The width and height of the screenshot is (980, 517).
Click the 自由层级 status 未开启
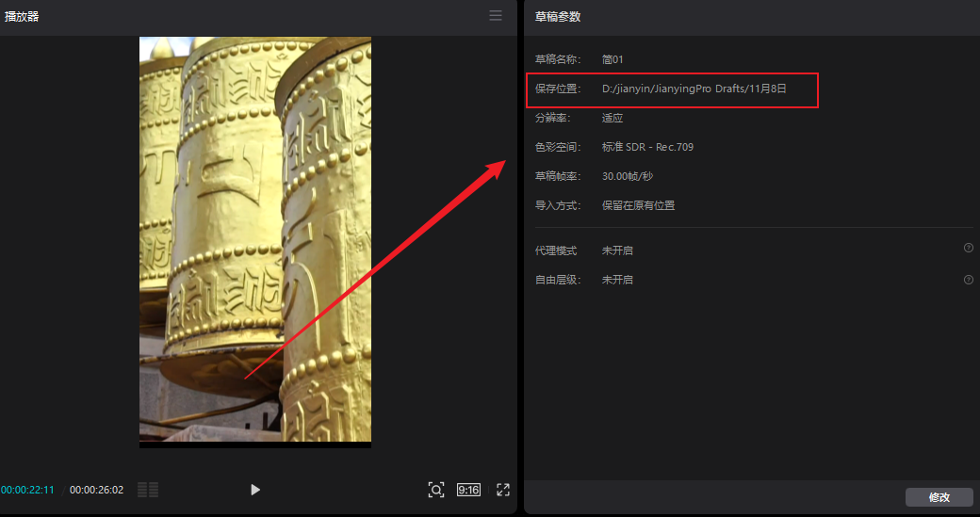tap(617, 280)
